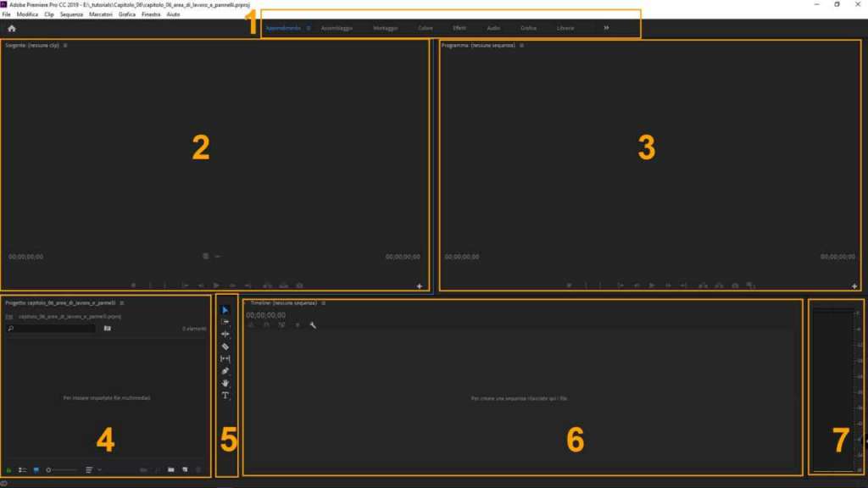Select the Hand tool
868x488 pixels.
pyautogui.click(x=225, y=383)
